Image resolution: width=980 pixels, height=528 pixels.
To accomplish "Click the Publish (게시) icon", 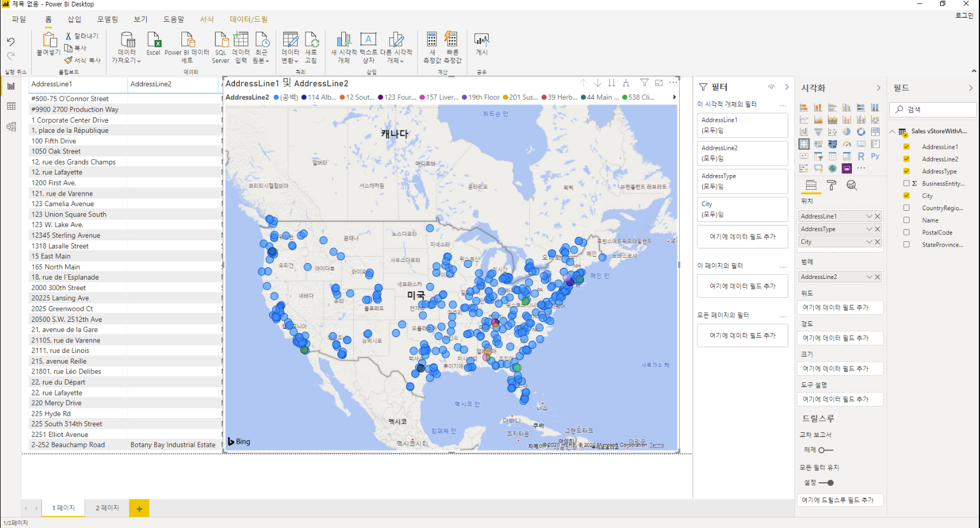I will 482,39.
